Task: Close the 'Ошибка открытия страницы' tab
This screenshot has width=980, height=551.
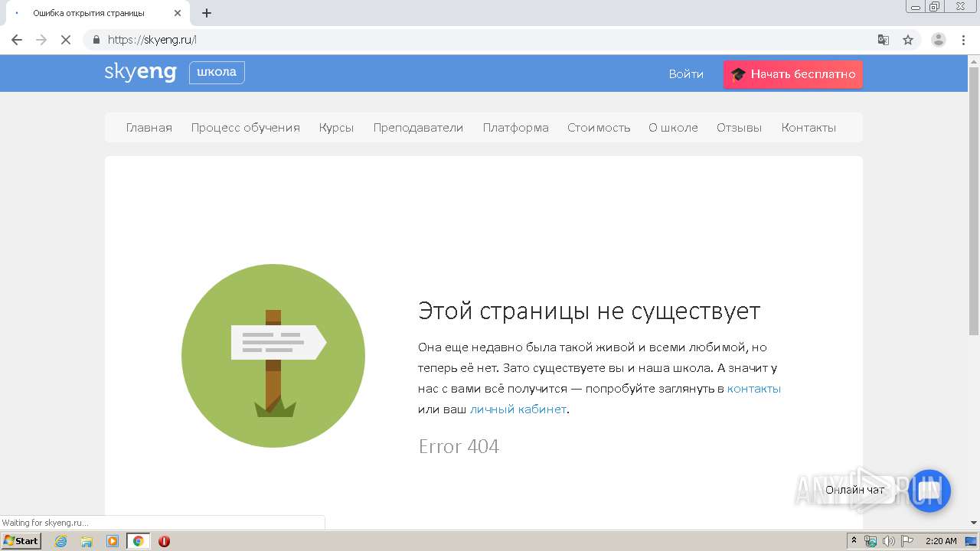Action: click(x=178, y=13)
